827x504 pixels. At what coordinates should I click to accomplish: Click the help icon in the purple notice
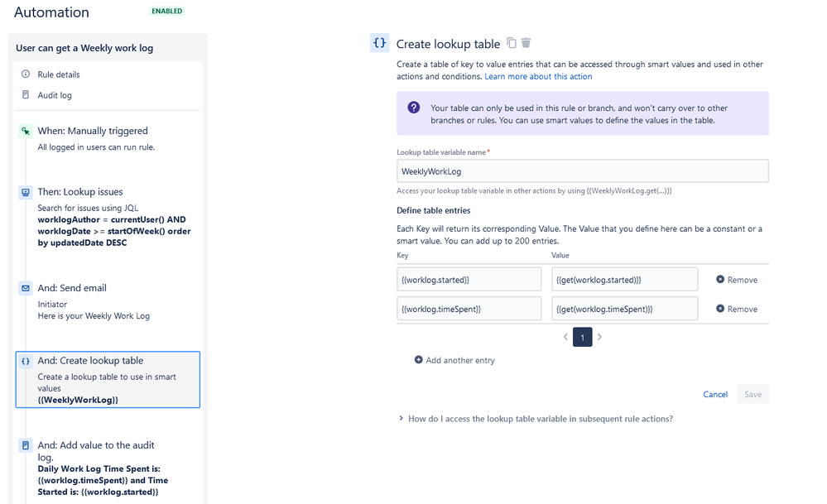click(x=413, y=108)
